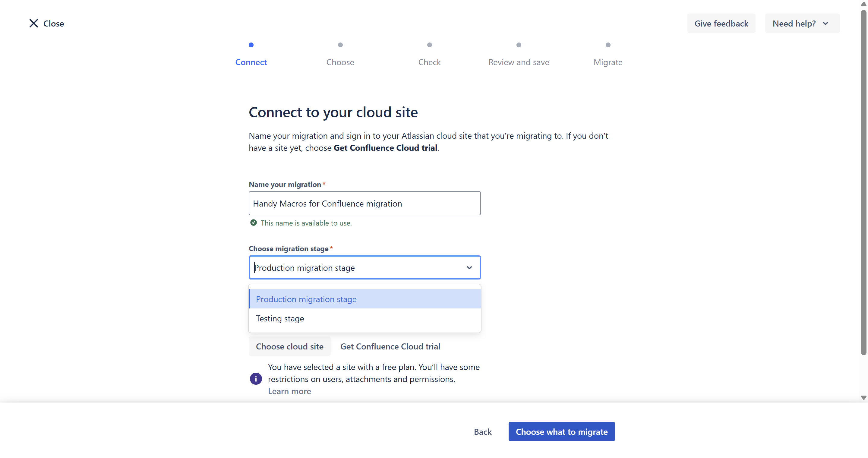Toggle the migration stage dropdown chevron
This screenshot has height=458, width=868.
(469, 267)
